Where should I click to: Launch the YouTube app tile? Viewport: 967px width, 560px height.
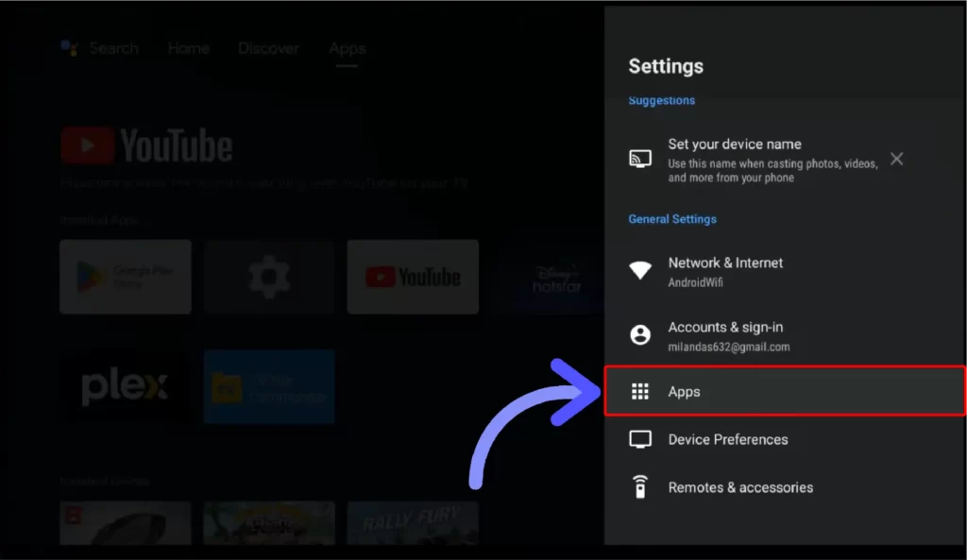click(x=413, y=277)
